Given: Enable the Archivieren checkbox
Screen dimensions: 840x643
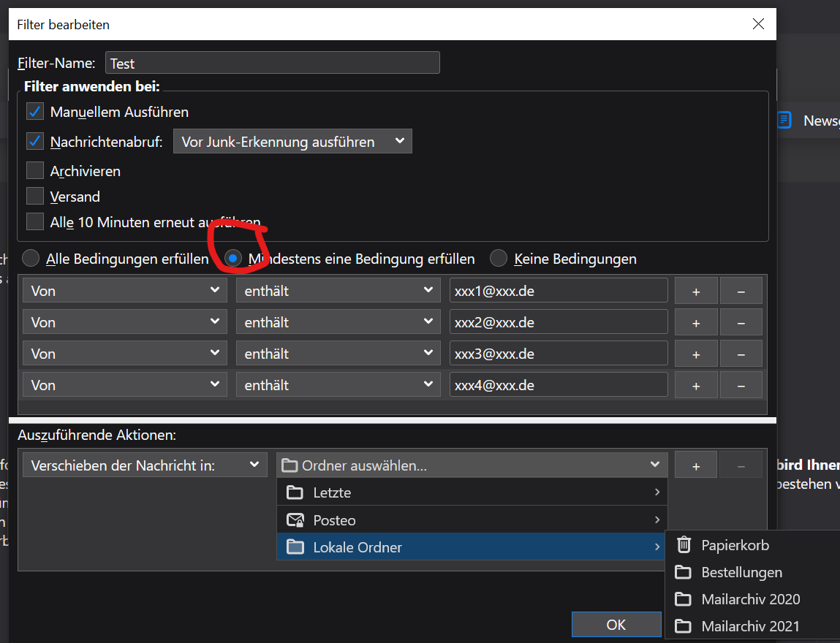Looking at the screenshot, I should (35, 171).
